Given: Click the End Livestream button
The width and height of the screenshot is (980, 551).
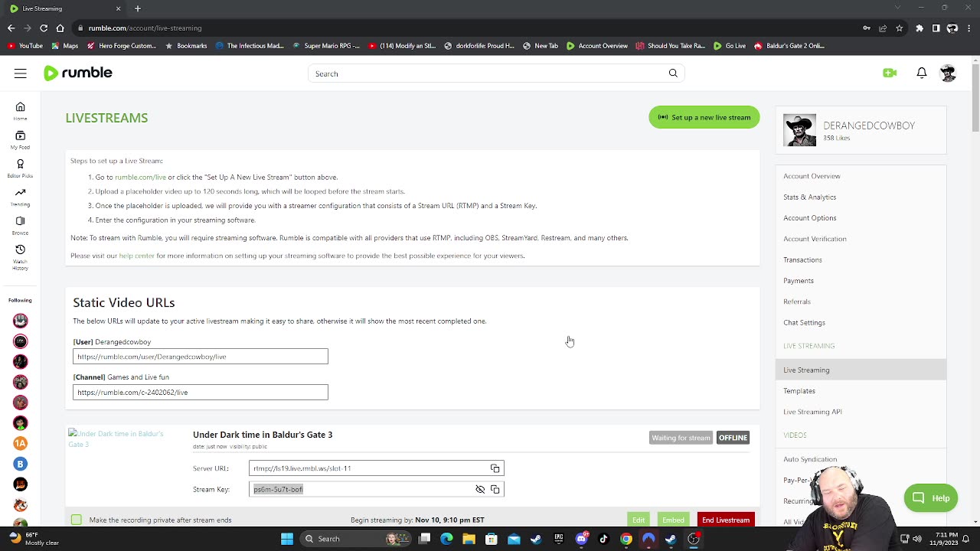Looking at the screenshot, I should 726,520.
